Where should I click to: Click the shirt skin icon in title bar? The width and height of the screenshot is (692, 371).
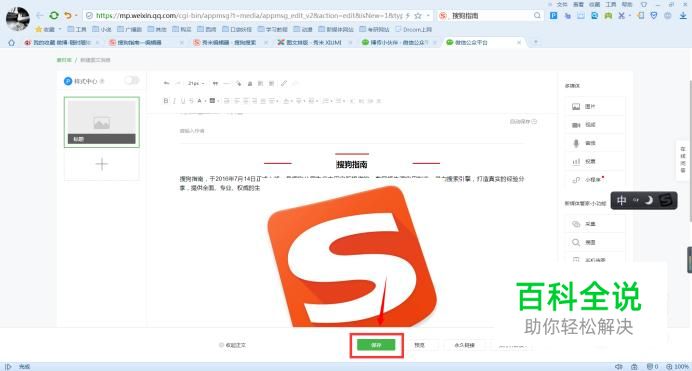(x=643, y=4)
